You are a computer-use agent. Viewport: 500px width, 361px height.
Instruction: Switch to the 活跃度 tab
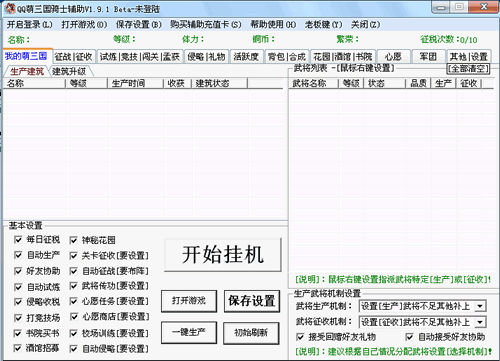pyautogui.click(x=246, y=57)
